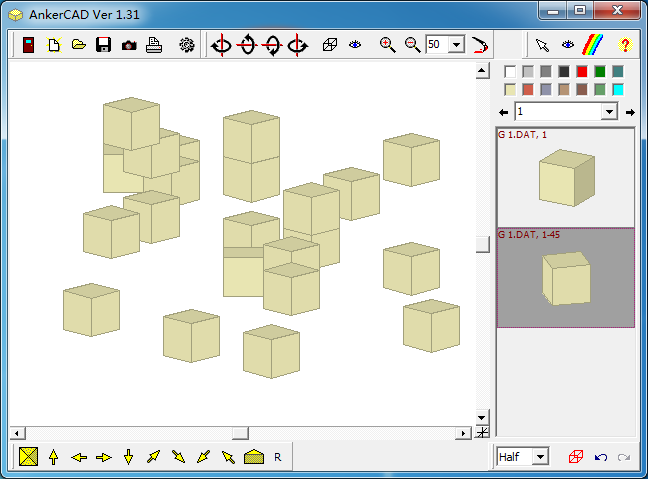This screenshot has width=648, height=479.
Task: Click the red question mark help icon
Action: [626, 45]
